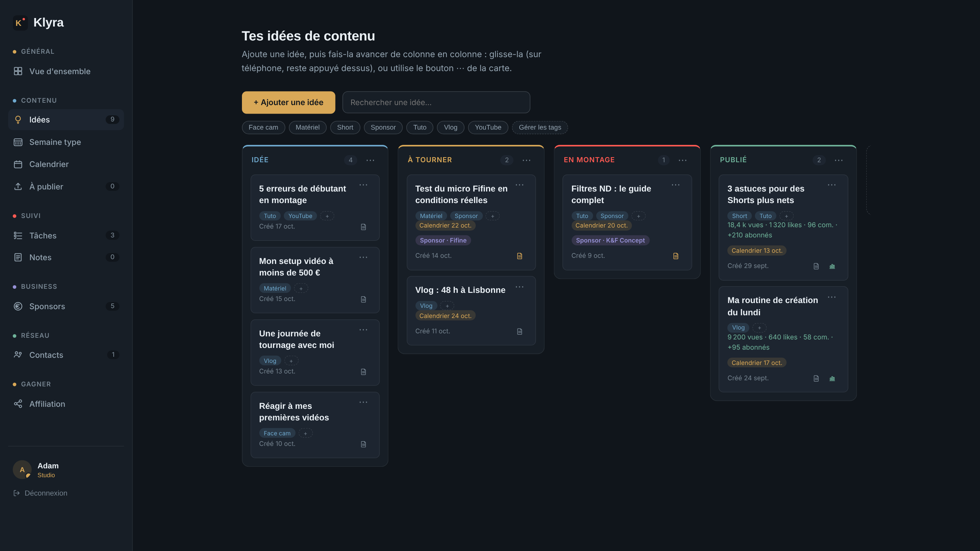Toggle the Matériel tag filter

coord(307,128)
